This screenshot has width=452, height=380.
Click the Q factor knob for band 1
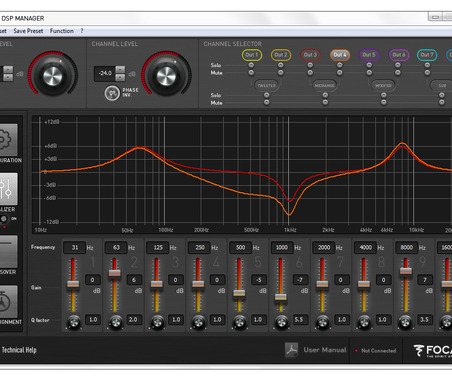click(x=74, y=322)
